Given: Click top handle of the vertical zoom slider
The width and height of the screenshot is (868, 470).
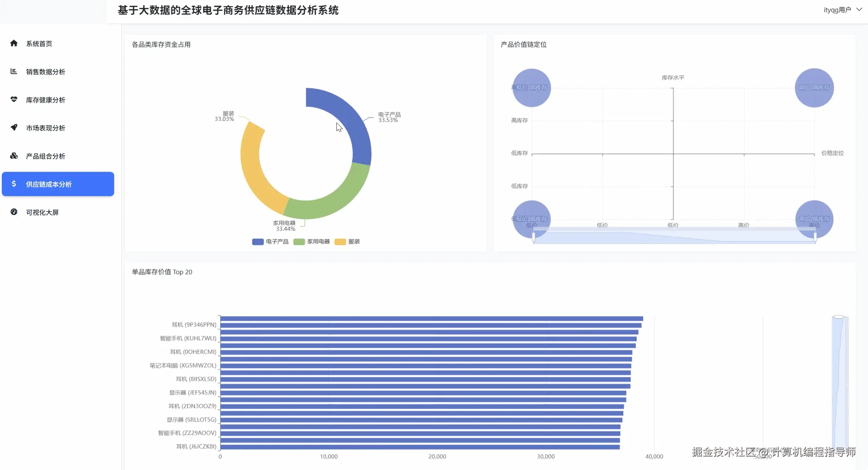Looking at the screenshot, I should click(x=839, y=317).
